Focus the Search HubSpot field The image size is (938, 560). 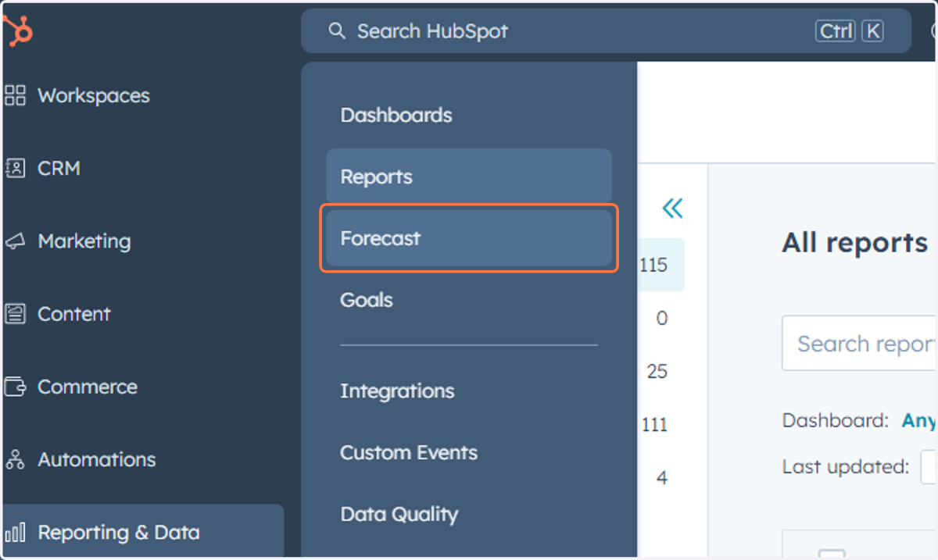click(607, 31)
